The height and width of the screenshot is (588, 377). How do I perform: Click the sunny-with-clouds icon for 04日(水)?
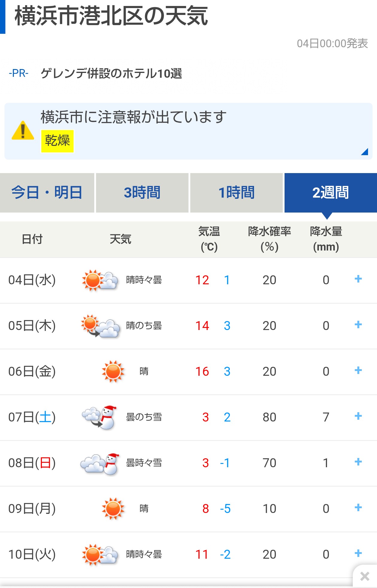pos(100,280)
